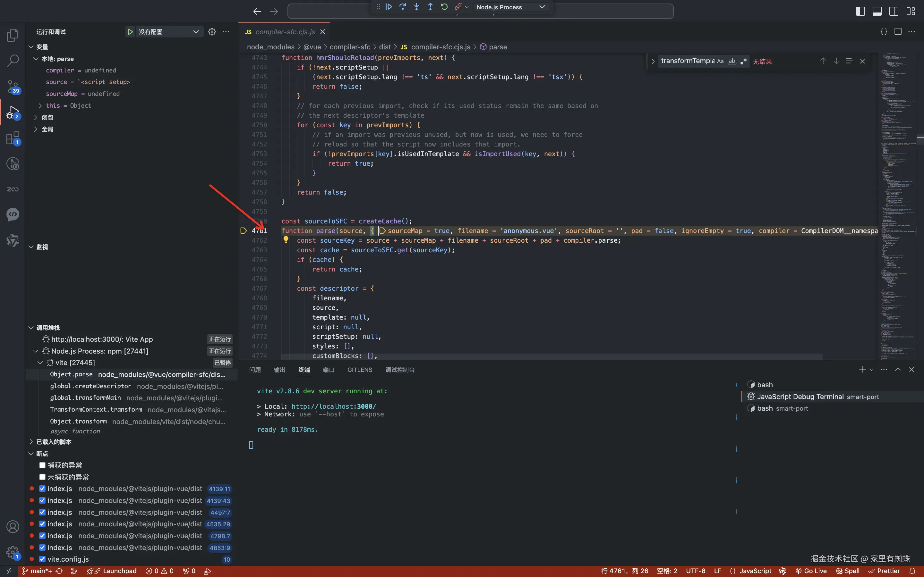This screenshot has width=924, height=577.
Task: Switch to the GITLENS panel tab
Action: point(359,369)
